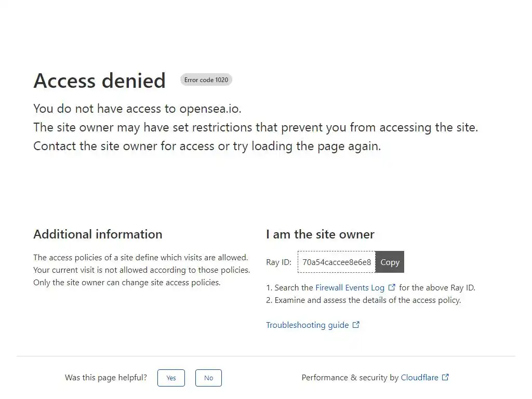Click "Examine and assess the details" step text
Viewport: 532px width, 399px height.
tap(367, 300)
